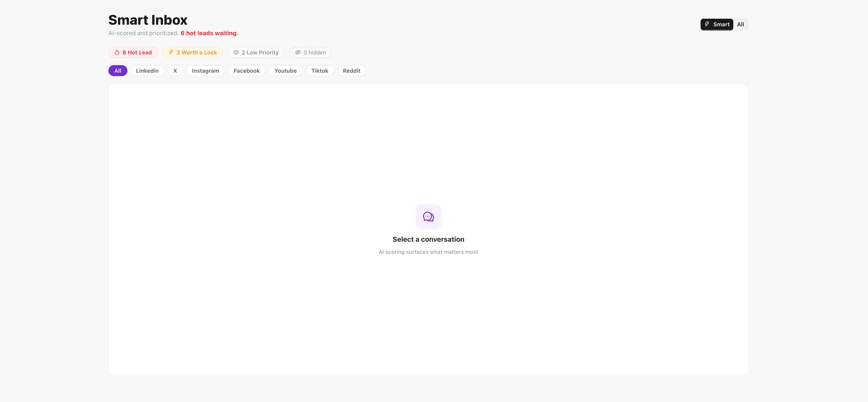Click the lightning icon on Worth a Look
868x402 pixels.
tap(171, 52)
